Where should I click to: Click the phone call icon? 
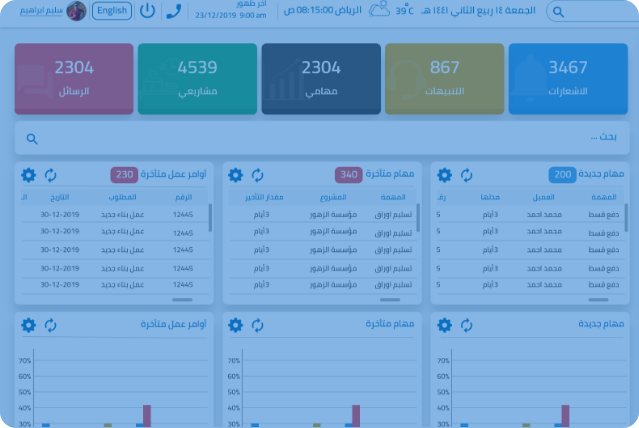pos(174,11)
